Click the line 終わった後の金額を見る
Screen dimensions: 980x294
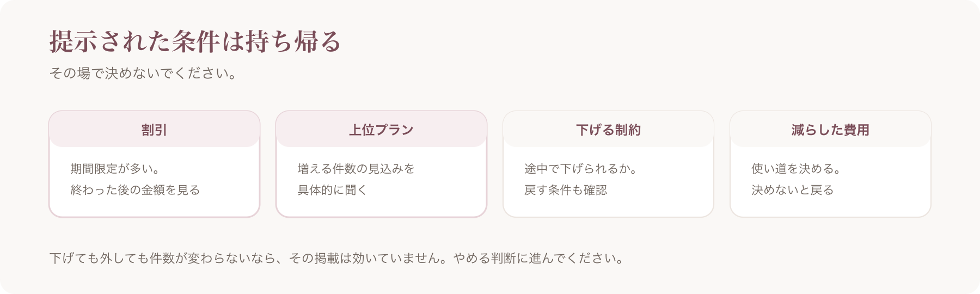click(135, 190)
